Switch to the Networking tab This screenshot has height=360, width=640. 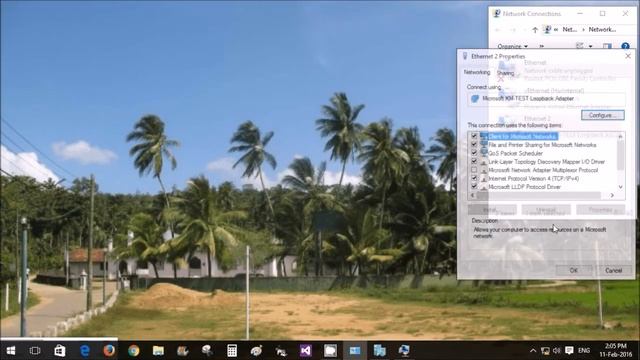pyautogui.click(x=477, y=72)
